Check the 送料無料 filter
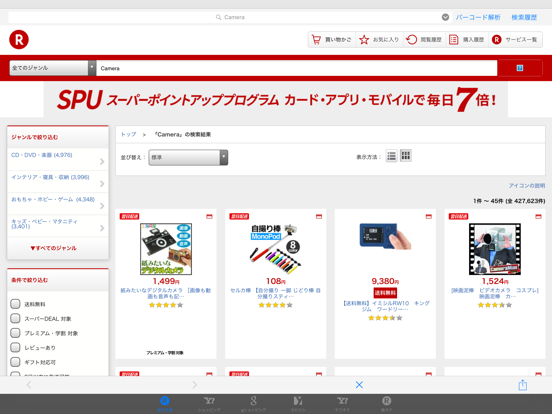This screenshot has width=552, height=414. pos(15,304)
